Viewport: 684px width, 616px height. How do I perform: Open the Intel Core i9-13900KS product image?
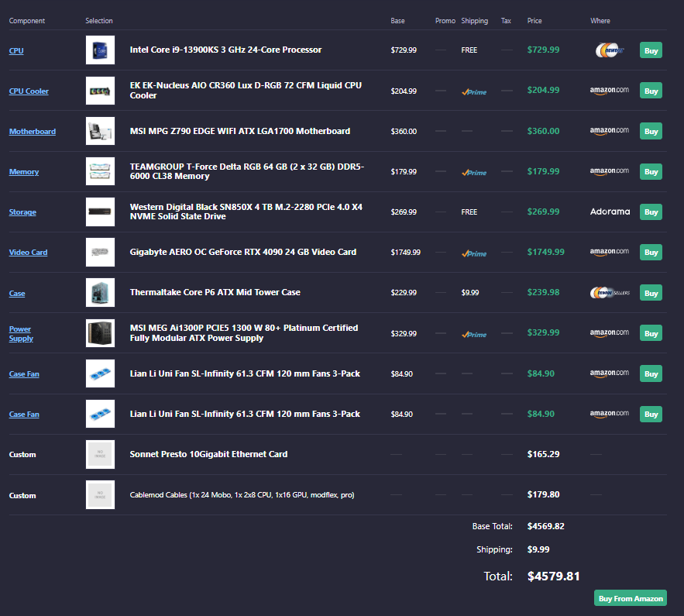tap(101, 50)
